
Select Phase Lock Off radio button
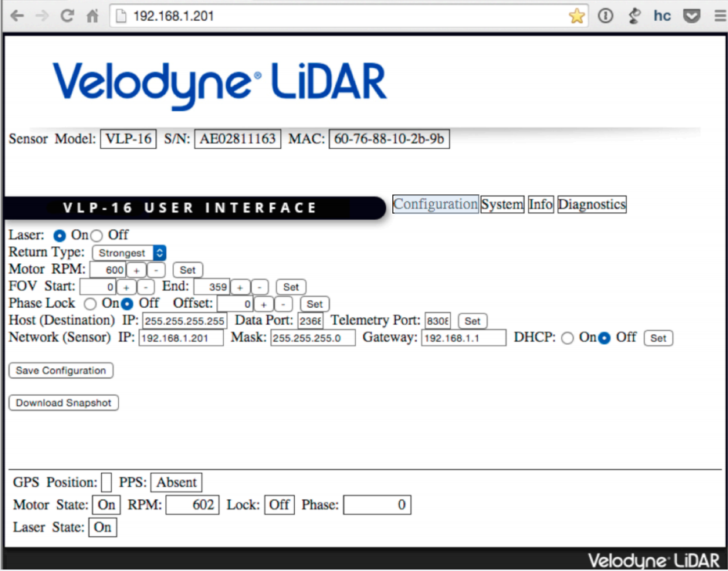(127, 304)
